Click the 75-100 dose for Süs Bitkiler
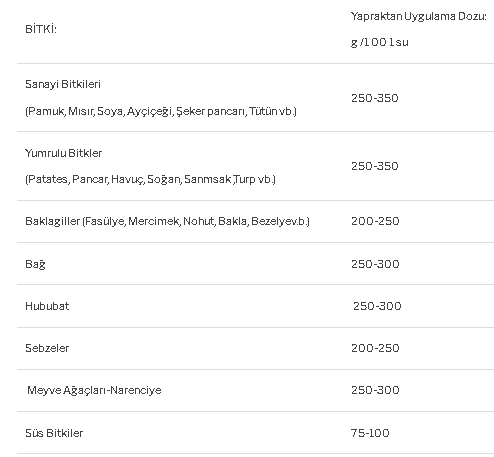The height and width of the screenshot is (457, 494). [370, 433]
